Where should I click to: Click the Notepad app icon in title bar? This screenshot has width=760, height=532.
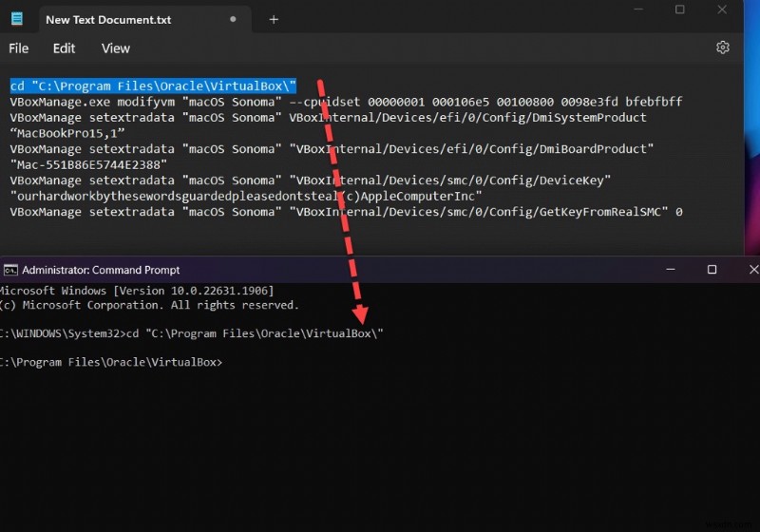point(17,19)
